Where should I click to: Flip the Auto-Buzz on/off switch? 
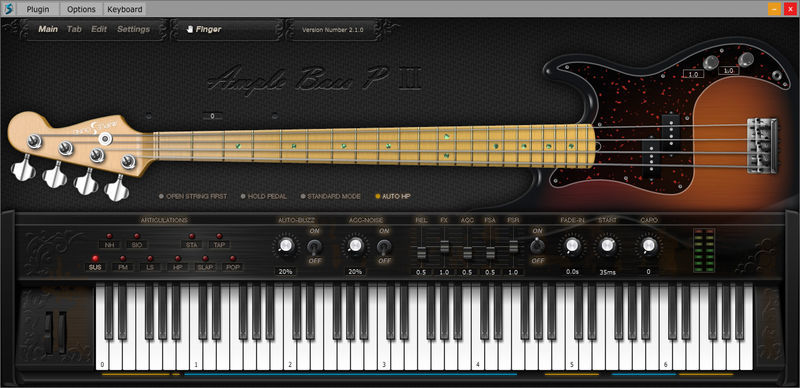pyautogui.click(x=313, y=247)
